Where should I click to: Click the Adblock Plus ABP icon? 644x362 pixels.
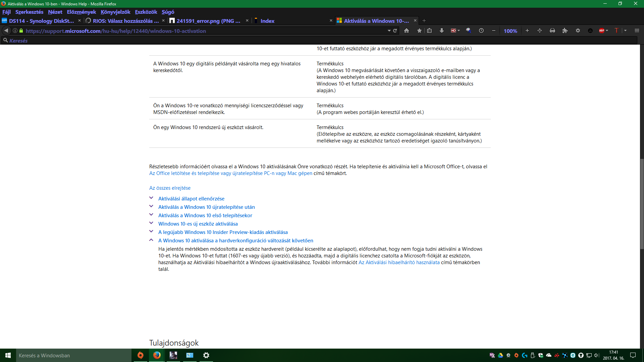point(602,31)
